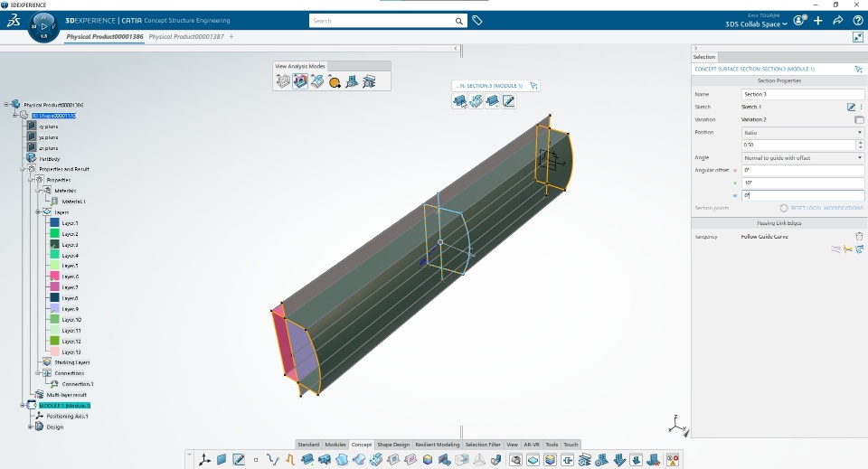Click into the top Search box
The height and width of the screenshot is (469, 868).
tap(382, 21)
